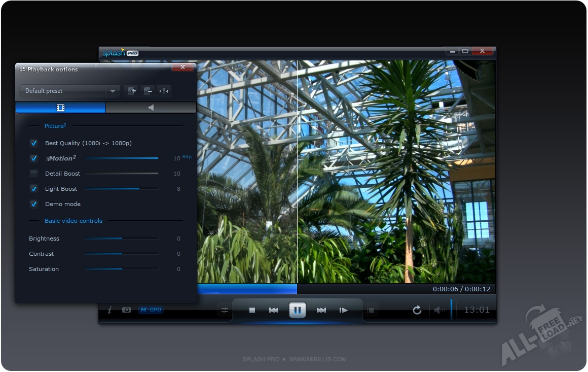Click the reset preset icon

164,91
